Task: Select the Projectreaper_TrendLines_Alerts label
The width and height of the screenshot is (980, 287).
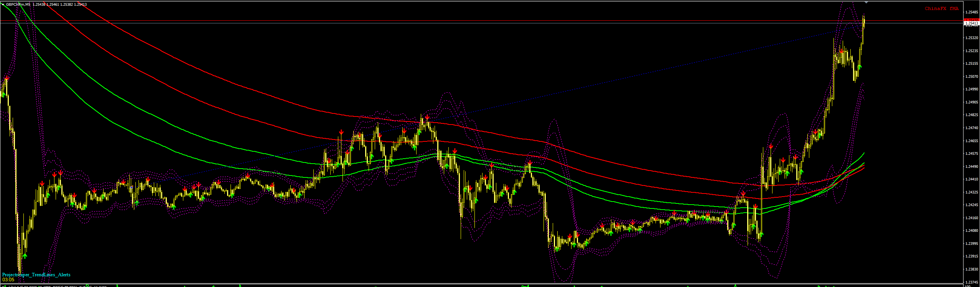Action: 36,275
